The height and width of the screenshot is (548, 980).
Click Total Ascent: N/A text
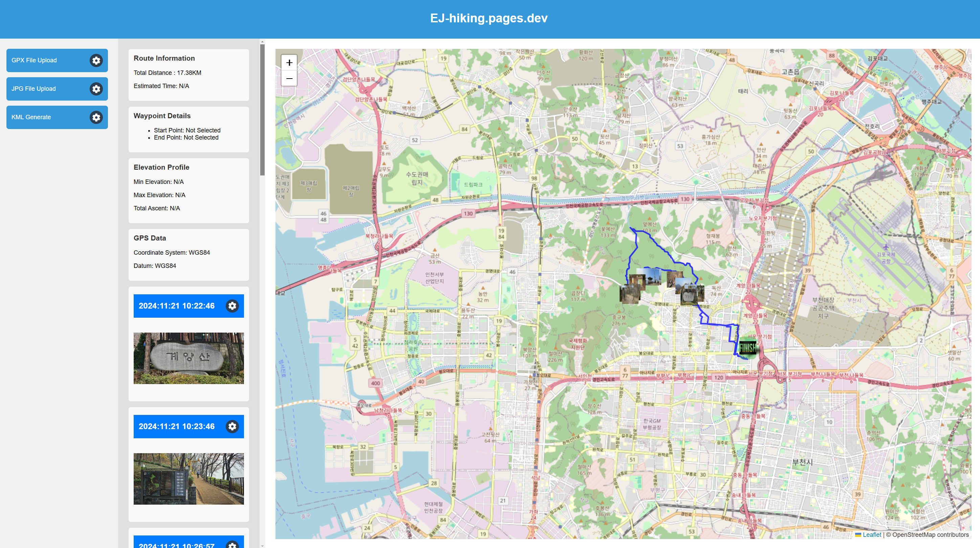157,208
